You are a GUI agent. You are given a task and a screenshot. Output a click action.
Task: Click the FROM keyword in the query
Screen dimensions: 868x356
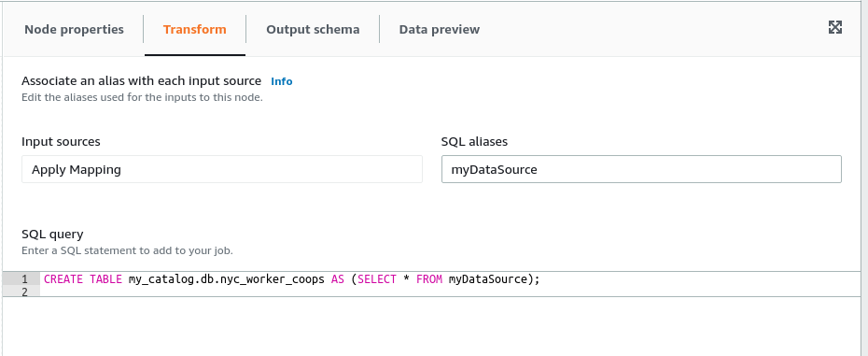coord(429,279)
